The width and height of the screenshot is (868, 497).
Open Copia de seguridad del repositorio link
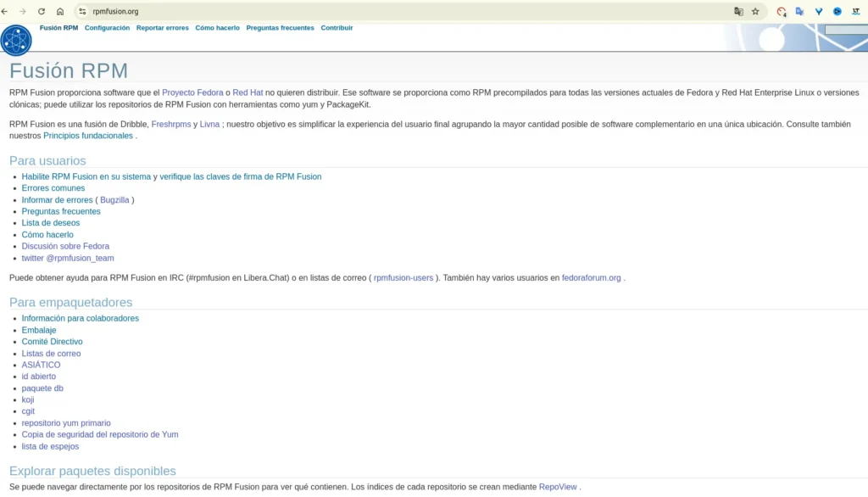coord(100,434)
